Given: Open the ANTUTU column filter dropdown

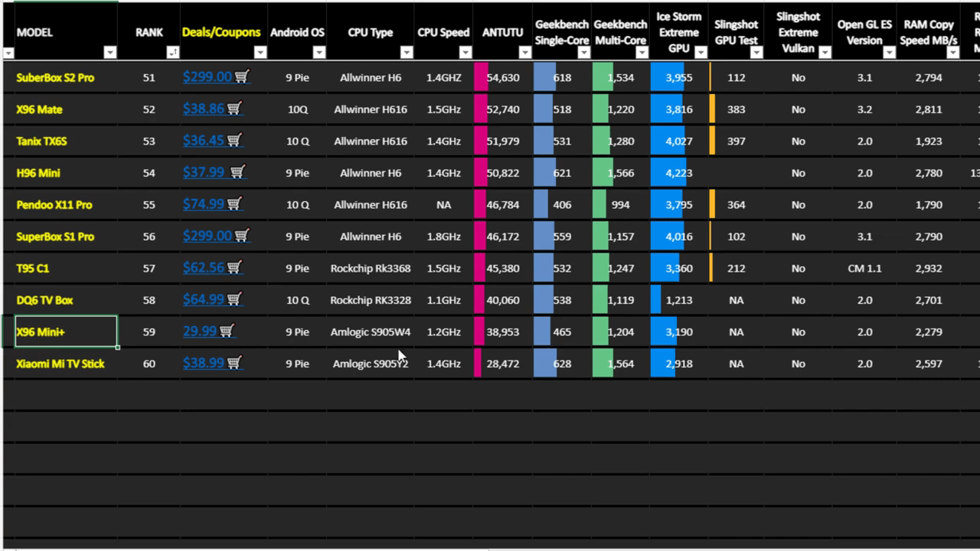Looking at the screenshot, I should (524, 53).
